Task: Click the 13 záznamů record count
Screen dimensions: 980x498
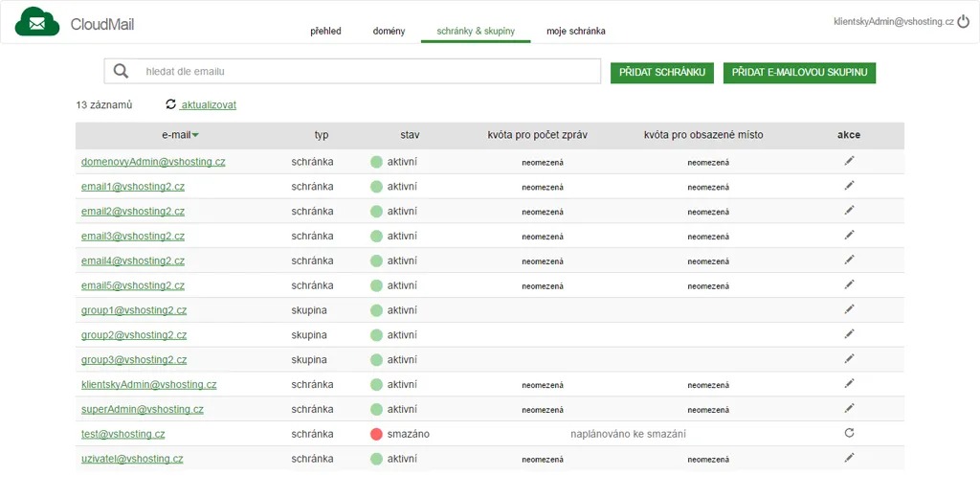Action: point(103,105)
